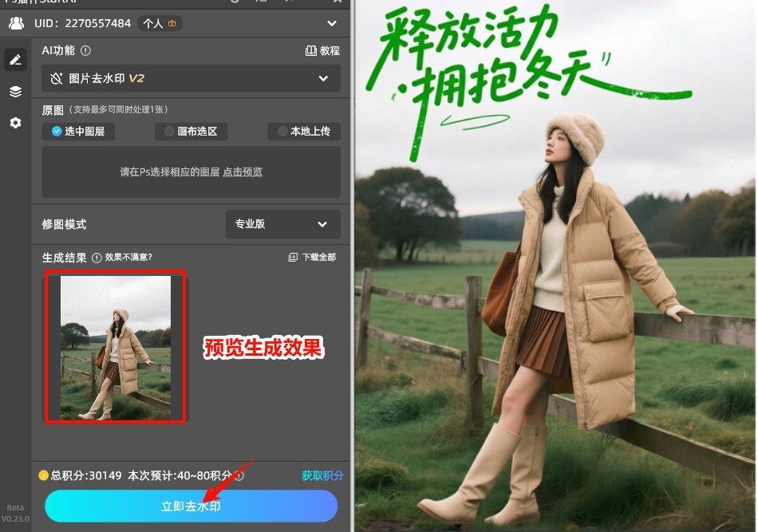This screenshot has width=758, height=532.
Task: Click the UID user account icon
Action: [x=17, y=23]
